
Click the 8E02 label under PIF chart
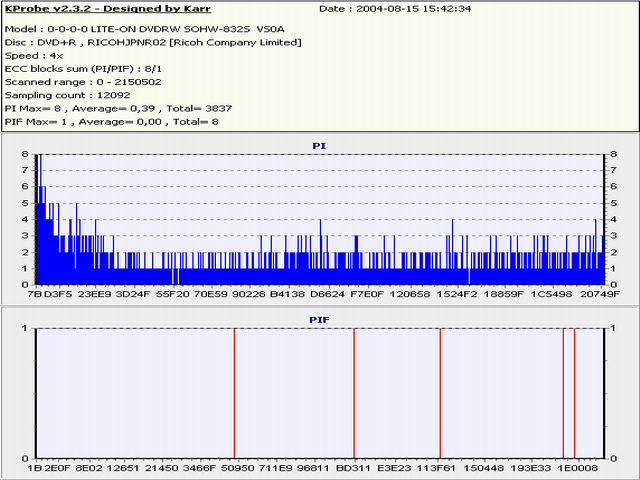coord(89,468)
